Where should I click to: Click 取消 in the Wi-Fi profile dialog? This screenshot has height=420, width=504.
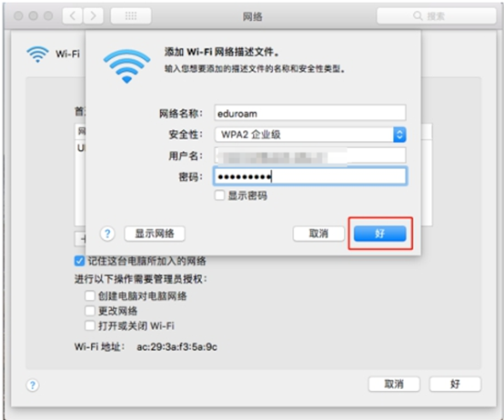(318, 234)
